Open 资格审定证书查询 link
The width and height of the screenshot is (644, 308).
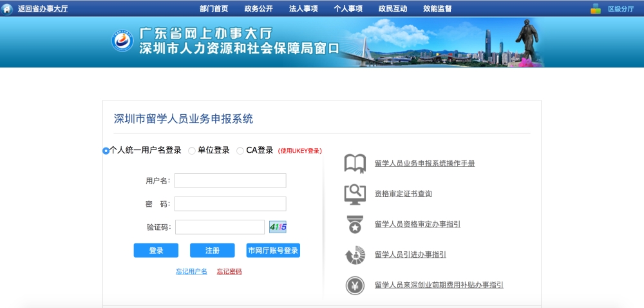(x=403, y=194)
